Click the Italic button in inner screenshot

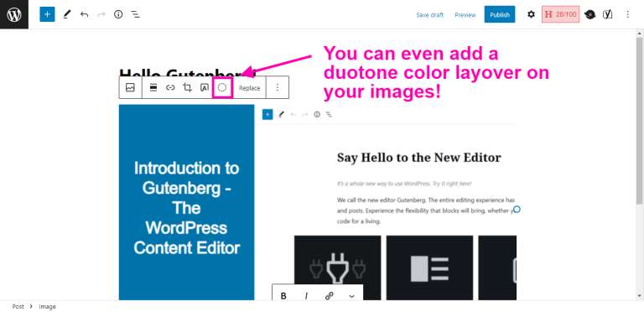(306, 296)
